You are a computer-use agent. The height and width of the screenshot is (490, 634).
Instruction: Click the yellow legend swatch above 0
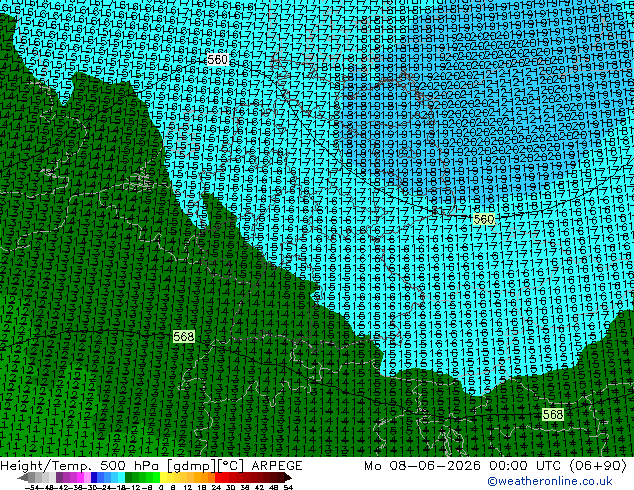click(163, 477)
